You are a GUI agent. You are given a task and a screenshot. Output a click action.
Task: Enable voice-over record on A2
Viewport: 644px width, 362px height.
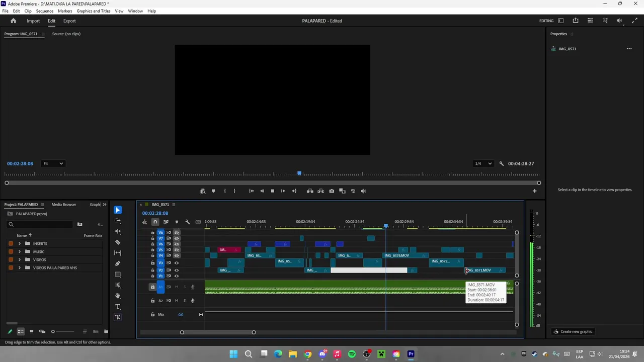click(192, 301)
